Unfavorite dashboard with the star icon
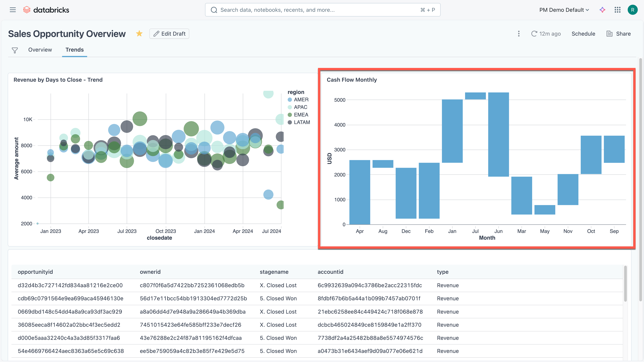 pos(139,33)
